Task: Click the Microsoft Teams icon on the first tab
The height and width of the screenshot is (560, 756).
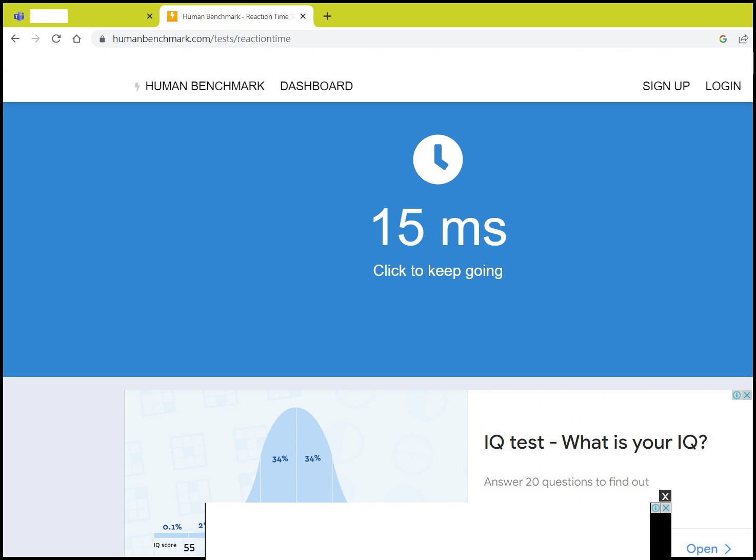Action: pyautogui.click(x=19, y=16)
